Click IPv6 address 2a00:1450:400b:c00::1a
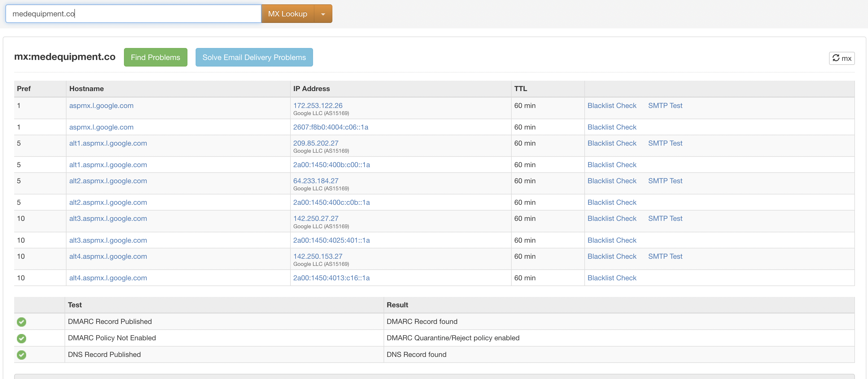868x379 pixels. point(332,165)
